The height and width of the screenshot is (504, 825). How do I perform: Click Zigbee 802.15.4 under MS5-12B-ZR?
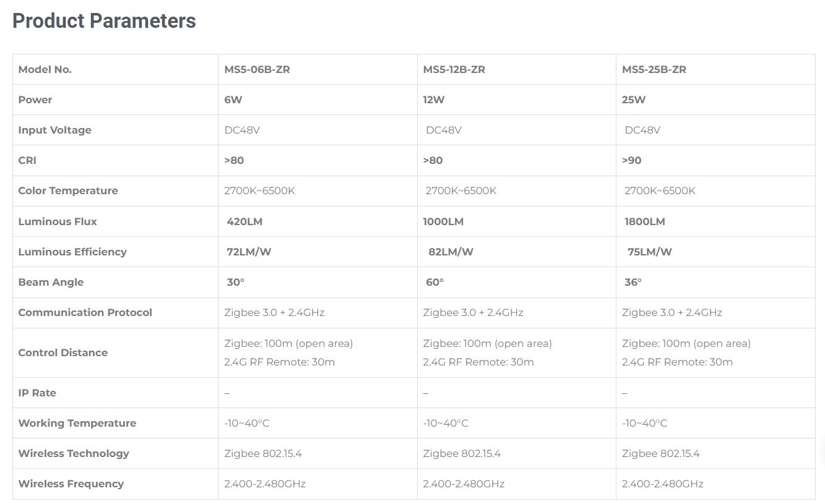coord(462,453)
